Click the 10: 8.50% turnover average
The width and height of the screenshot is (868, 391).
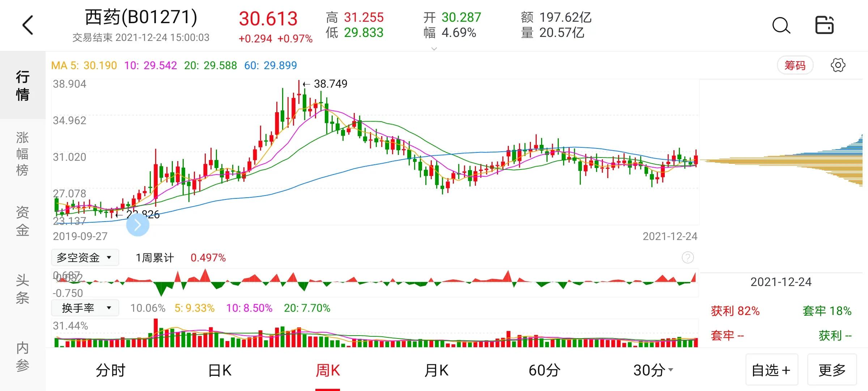pyautogui.click(x=249, y=308)
